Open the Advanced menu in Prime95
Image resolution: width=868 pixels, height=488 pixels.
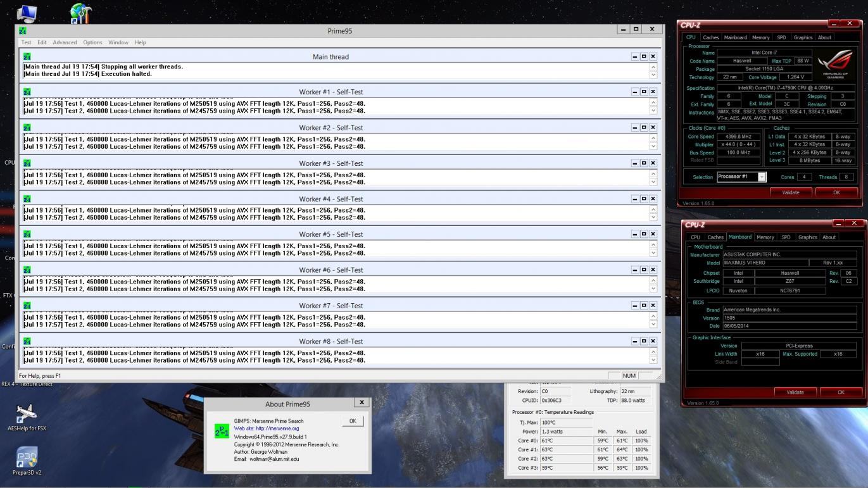coord(65,42)
